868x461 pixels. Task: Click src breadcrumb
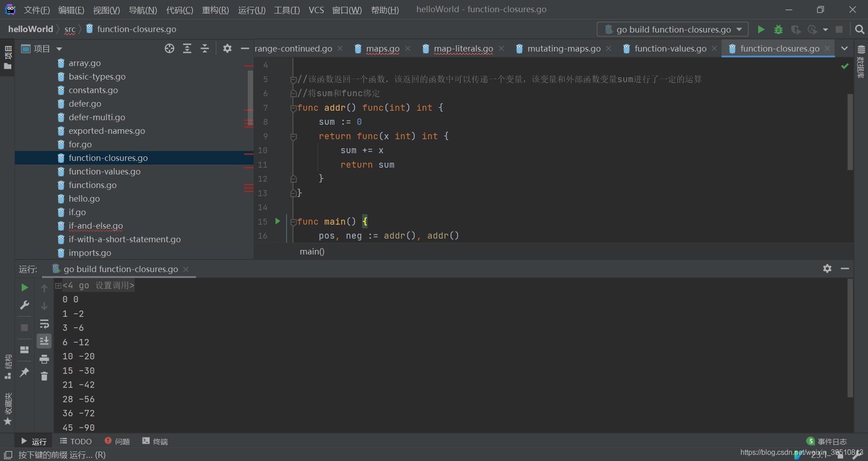(70, 29)
